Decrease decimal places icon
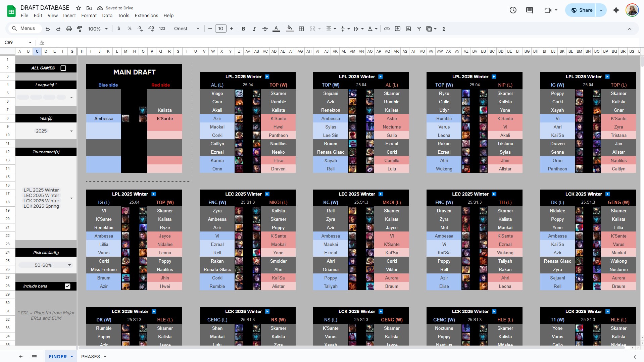This screenshot has width=644, height=362. pos(140,29)
